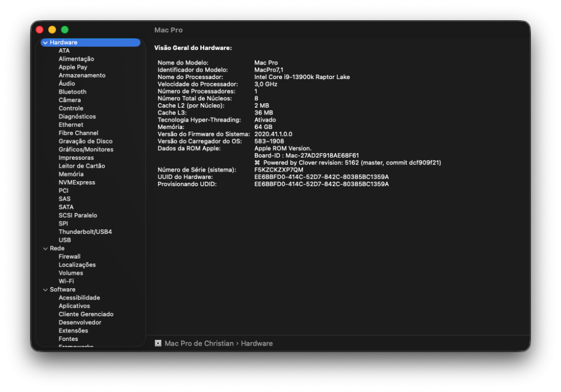Screen dimensions: 561x392
Task: Click model identifier value 'MacPro7,1'
Action: (268, 70)
